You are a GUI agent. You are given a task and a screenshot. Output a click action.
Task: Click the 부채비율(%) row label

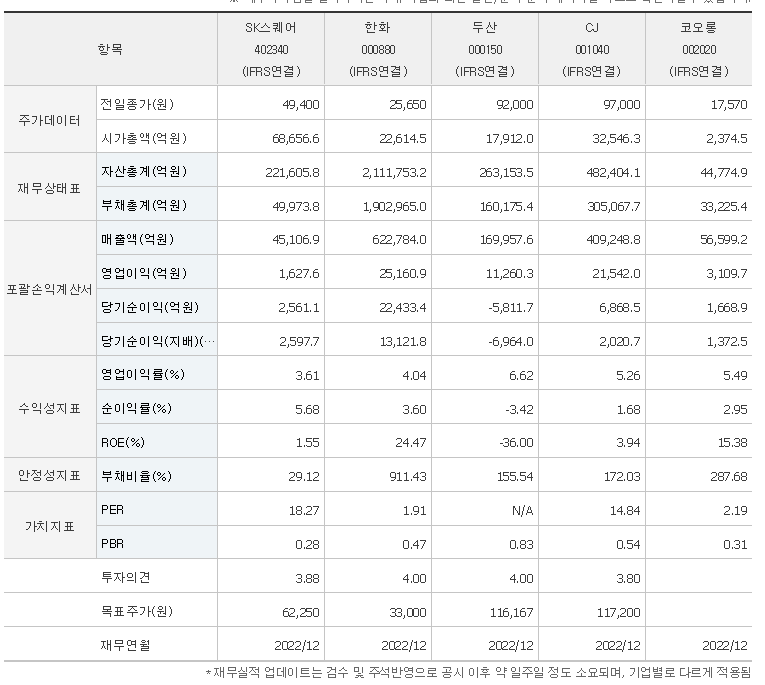(137, 476)
